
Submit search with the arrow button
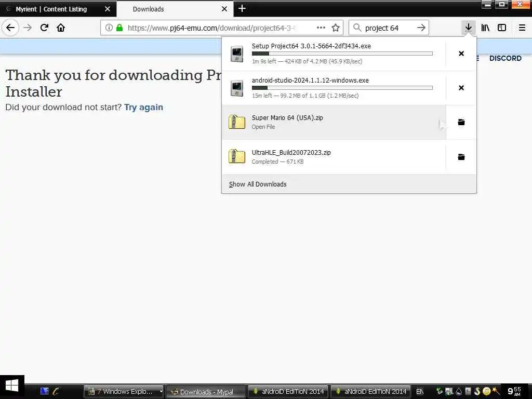tap(421, 28)
